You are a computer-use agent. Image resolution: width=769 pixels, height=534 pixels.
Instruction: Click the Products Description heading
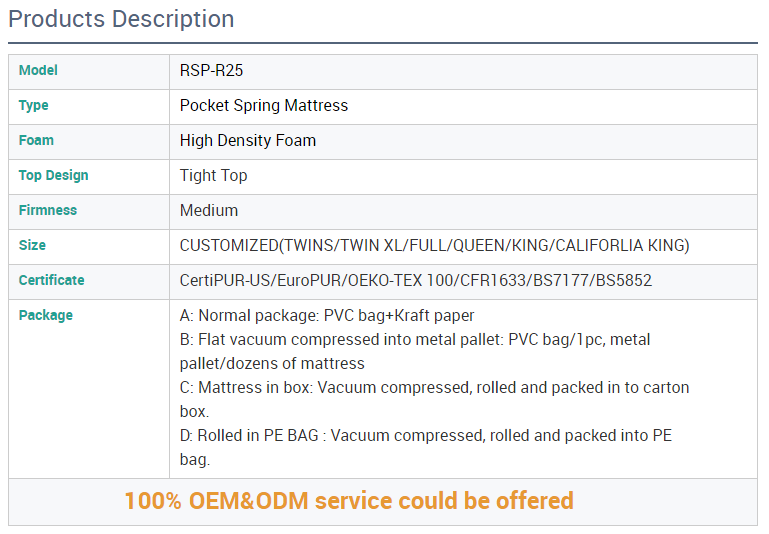click(x=121, y=19)
